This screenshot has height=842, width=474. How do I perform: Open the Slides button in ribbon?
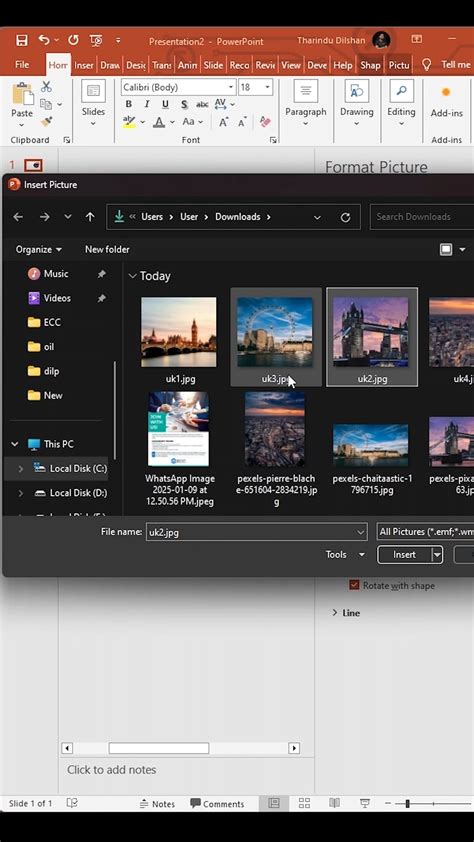(x=93, y=104)
